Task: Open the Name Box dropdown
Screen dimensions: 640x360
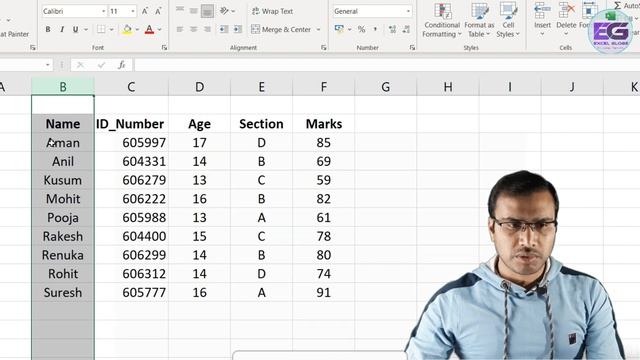Action: (x=48, y=65)
